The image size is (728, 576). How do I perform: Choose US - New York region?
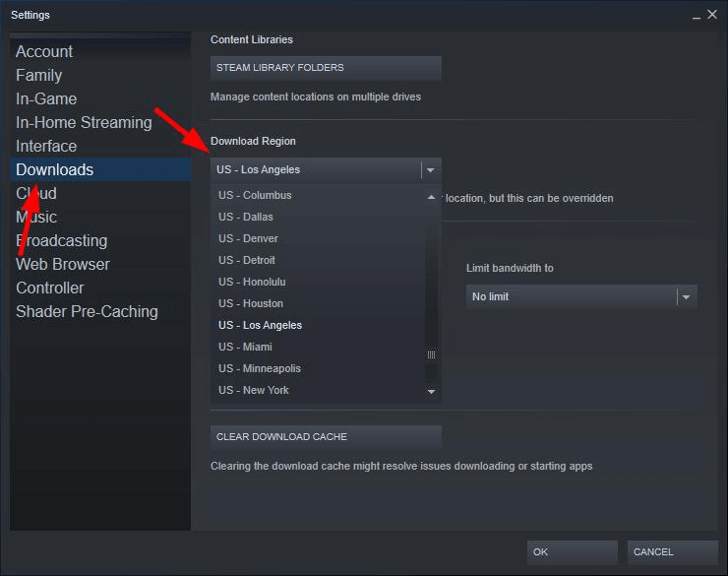(x=318, y=390)
